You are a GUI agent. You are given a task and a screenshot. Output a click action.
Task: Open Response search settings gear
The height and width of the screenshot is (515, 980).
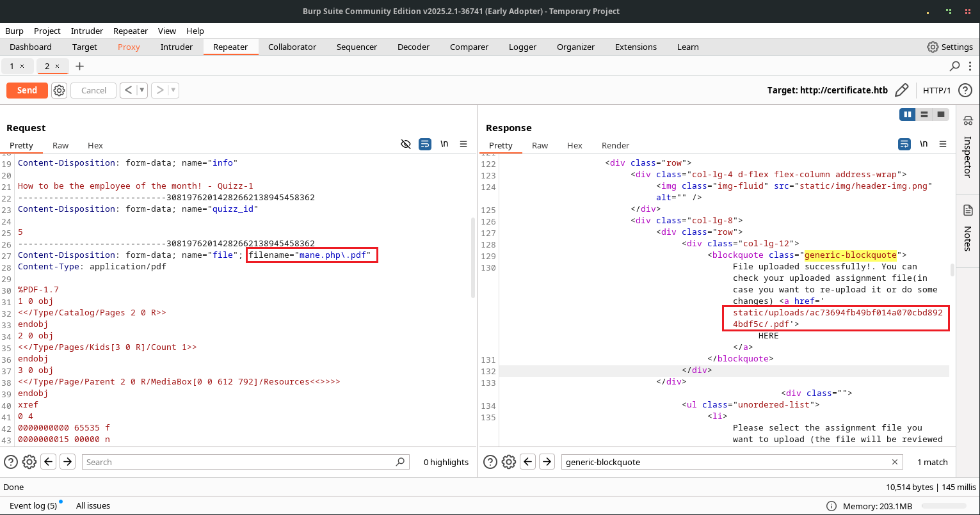[x=508, y=462]
